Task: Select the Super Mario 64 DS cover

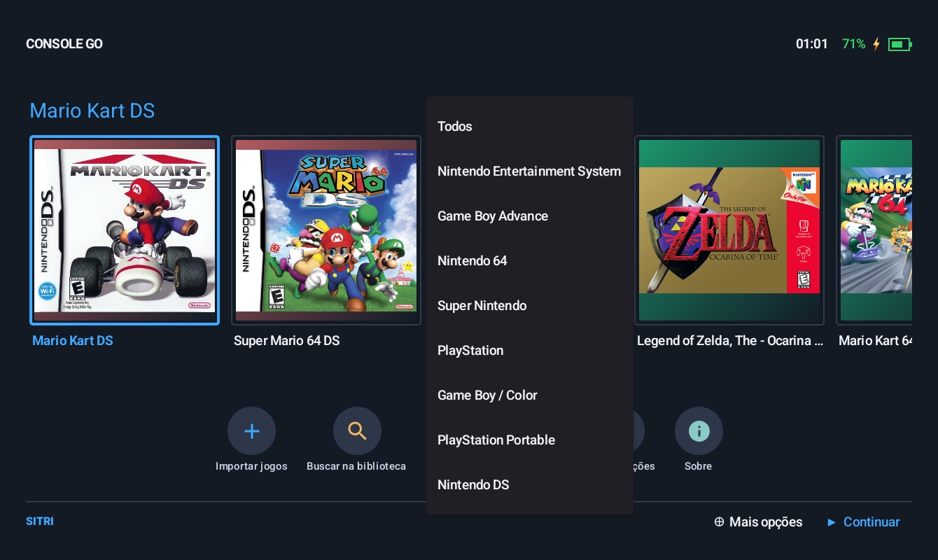Action: pos(326,230)
